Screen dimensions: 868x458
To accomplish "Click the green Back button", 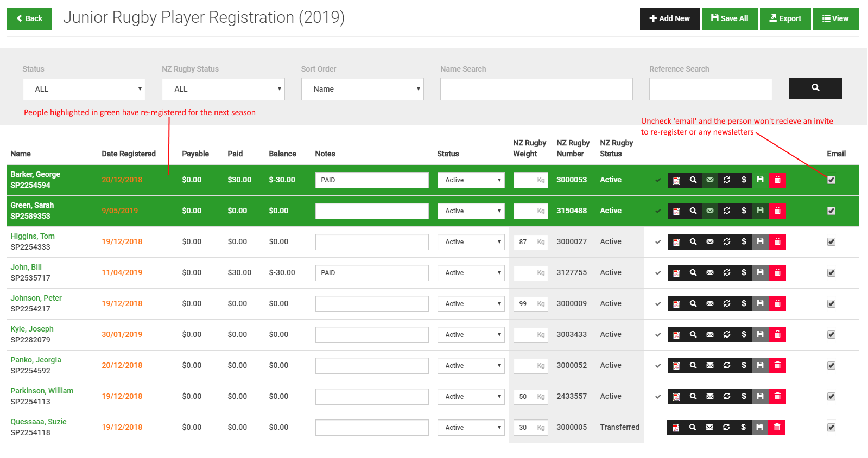I will pos(29,18).
